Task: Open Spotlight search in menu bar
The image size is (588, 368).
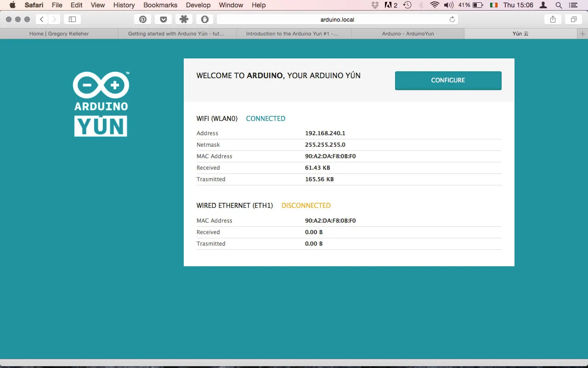Action: [559, 5]
